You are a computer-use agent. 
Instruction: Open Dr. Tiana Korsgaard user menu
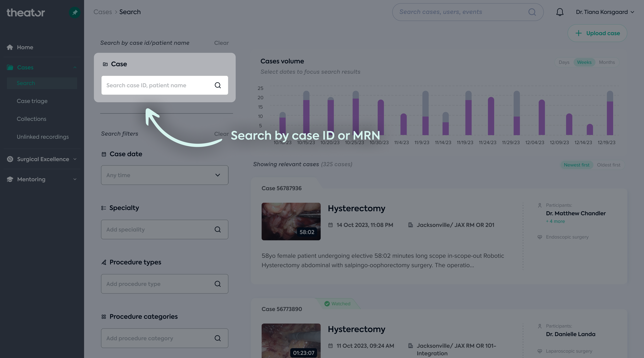(605, 12)
